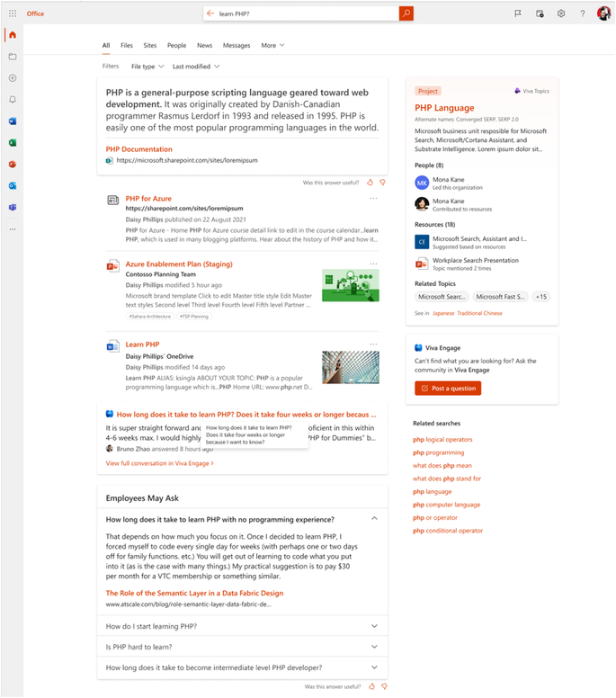Open Azure Enablement Plan (Staging) result
Image resolution: width=616 pixels, height=698 pixels.
179,264
